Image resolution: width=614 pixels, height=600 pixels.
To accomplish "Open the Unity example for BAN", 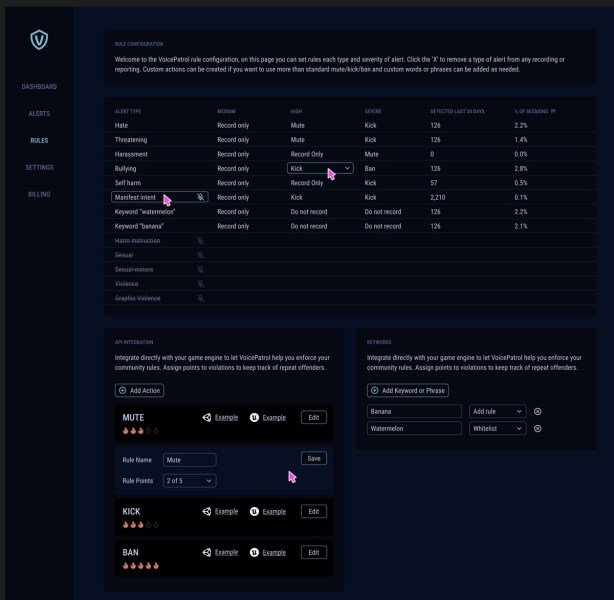I will pos(226,553).
